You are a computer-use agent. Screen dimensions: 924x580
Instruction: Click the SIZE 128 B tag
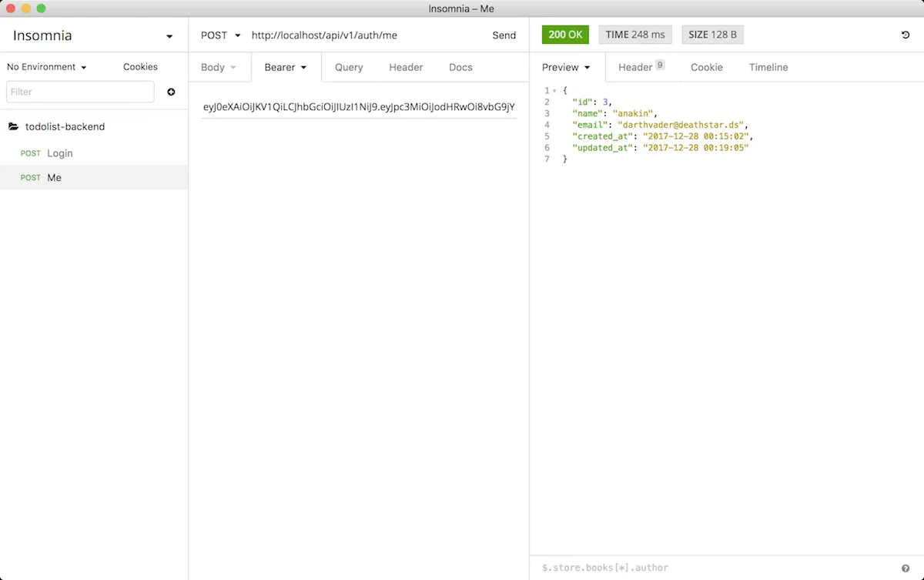(x=712, y=35)
